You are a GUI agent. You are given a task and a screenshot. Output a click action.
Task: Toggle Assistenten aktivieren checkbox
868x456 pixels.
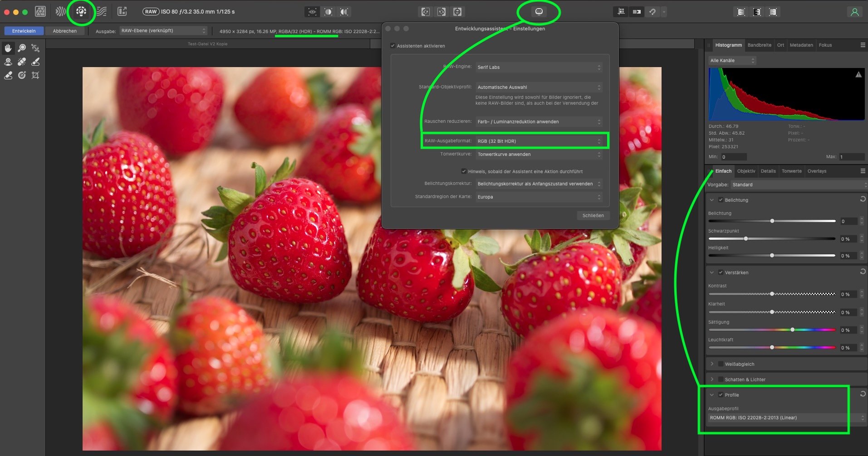[x=392, y=46]
